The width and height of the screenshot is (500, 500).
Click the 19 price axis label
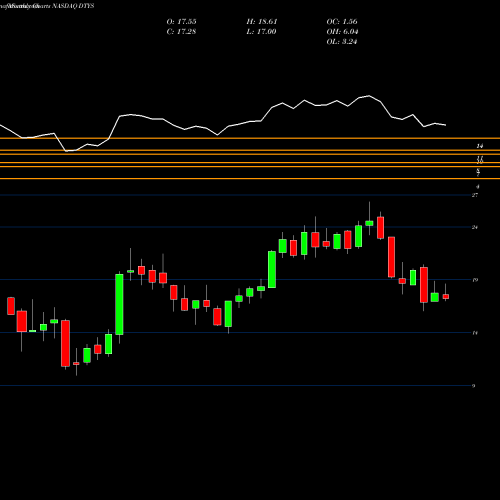[x=475, y=280]
